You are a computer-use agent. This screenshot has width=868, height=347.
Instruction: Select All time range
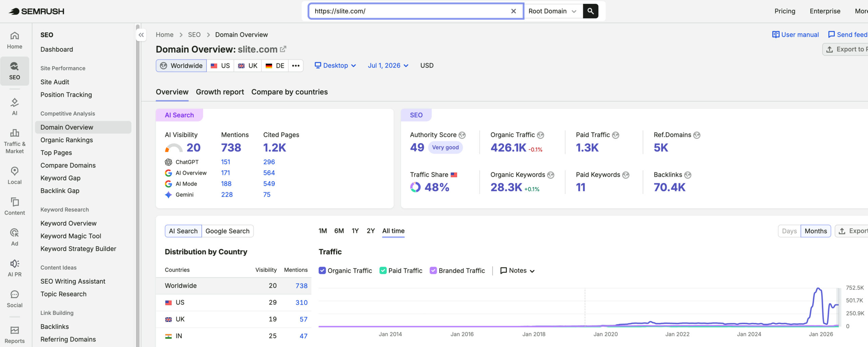click(393, 231)
